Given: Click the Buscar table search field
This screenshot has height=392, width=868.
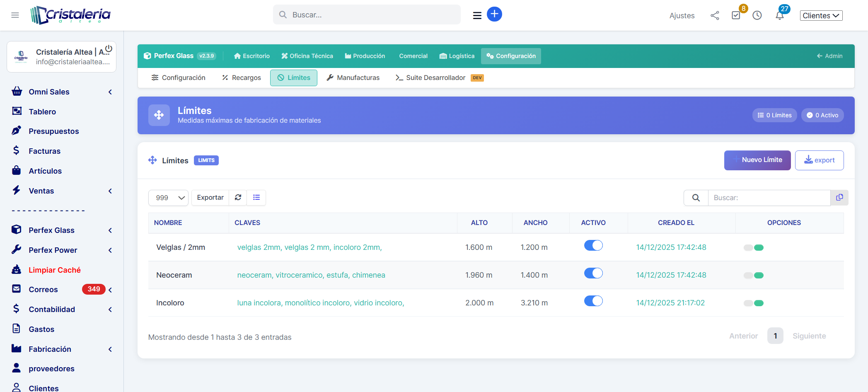Looking at the screenshot, I should coord(769,198).
